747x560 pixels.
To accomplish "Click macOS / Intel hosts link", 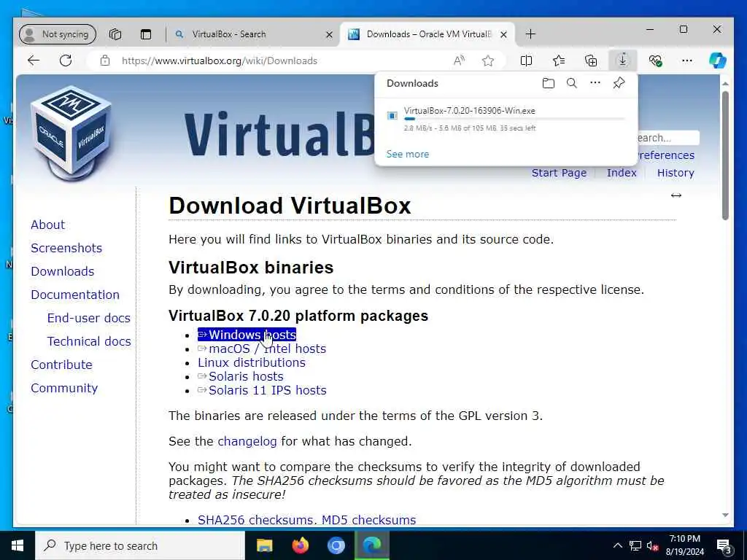I will click(x=262, y=349).
